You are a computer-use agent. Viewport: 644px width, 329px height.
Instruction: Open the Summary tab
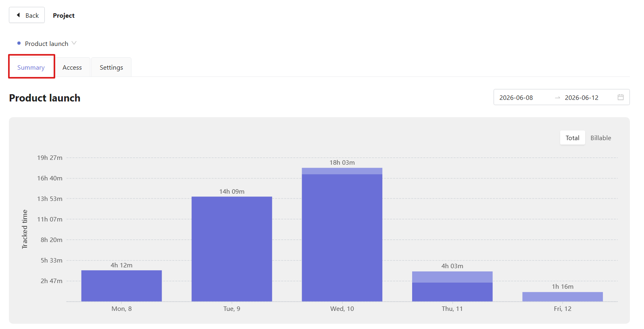(31, 67)
